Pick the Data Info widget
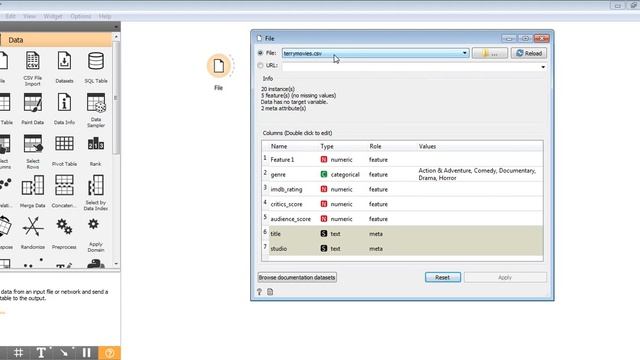 tap(64, 109)
